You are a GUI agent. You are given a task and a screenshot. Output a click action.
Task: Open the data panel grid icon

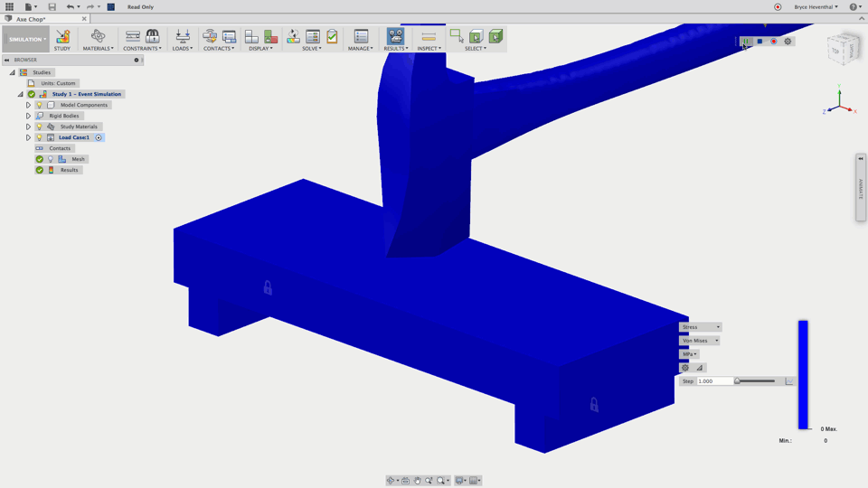(x=9, y=6)
